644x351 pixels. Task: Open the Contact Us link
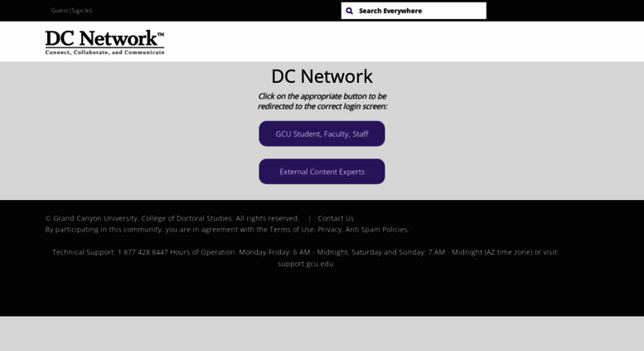click(x=336, y=218)
